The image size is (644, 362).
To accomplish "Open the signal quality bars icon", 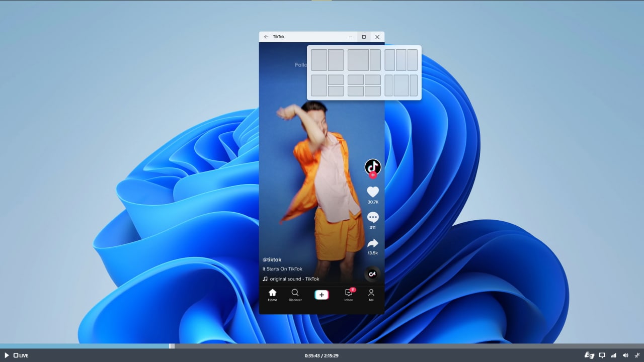I will [613, 355].
